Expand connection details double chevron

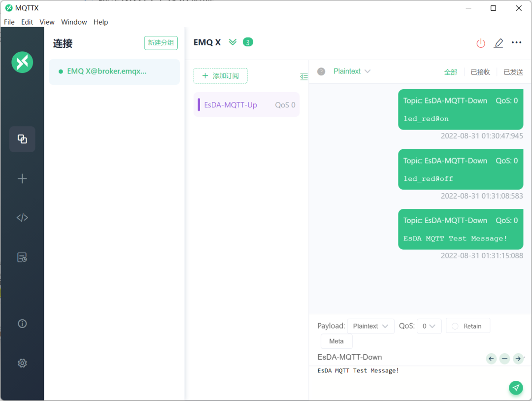pos(233,42)
